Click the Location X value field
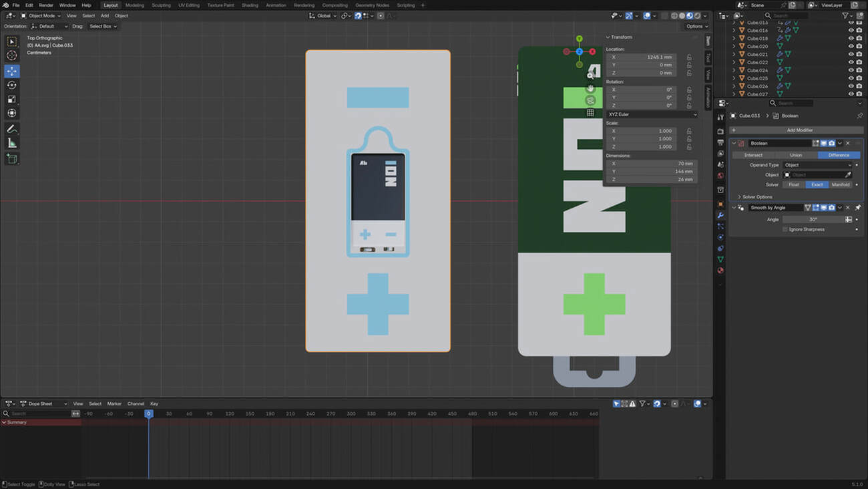 click(x=642, y=57)
